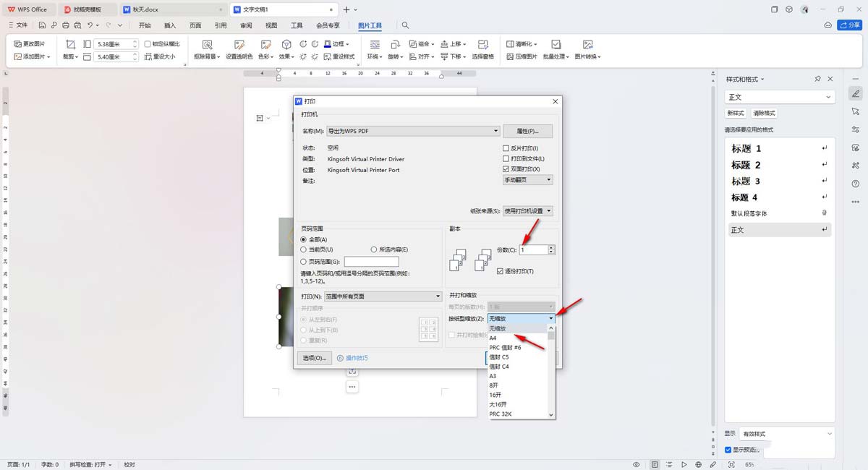Click the undo arrow icon

[90, 25]
